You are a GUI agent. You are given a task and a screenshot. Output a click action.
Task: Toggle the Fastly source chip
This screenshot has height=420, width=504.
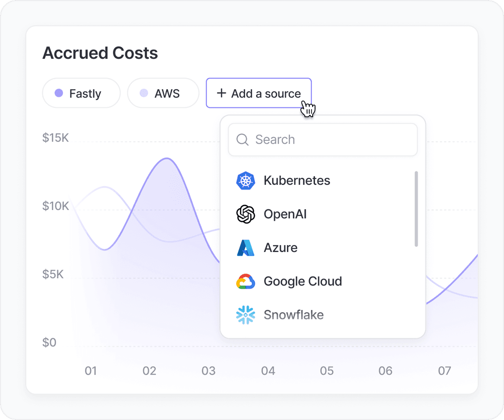81,93
